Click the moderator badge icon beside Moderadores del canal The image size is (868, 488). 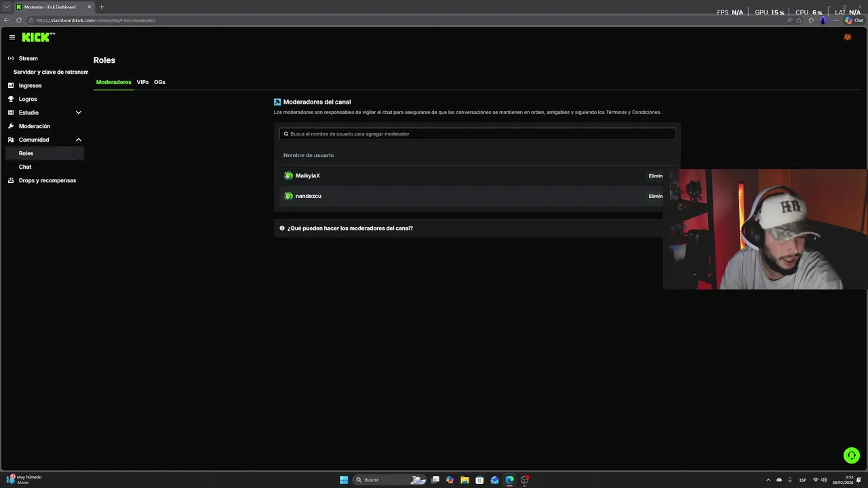point(277,102)
